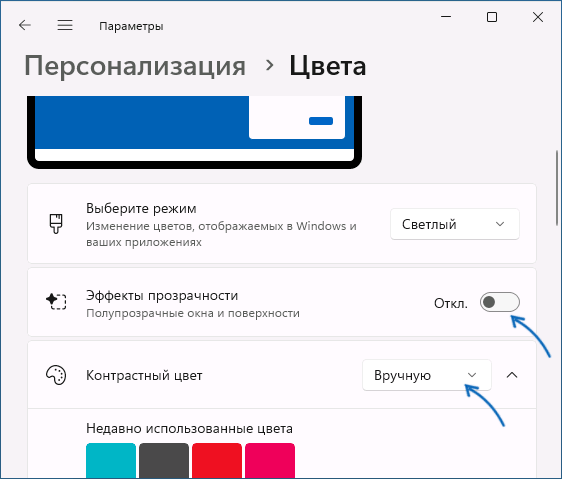Select the teal recent color swatch
Screen dimensions: 562x479
(x=111, y=461)
